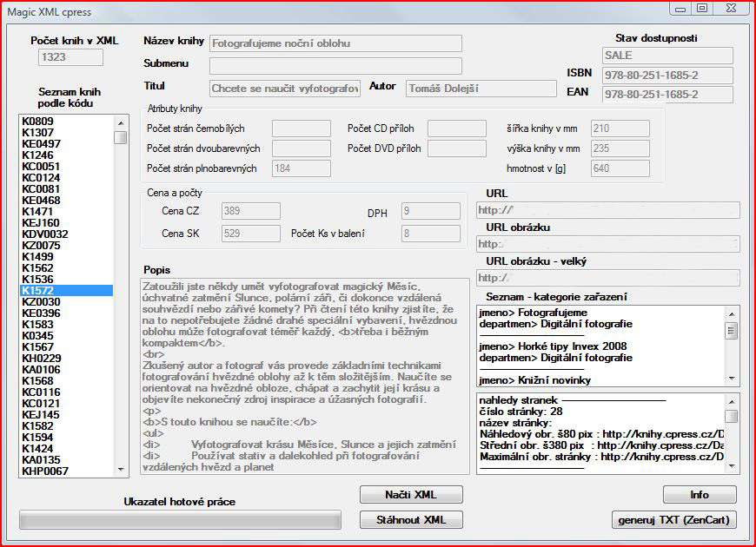Click the Načti XML button

pos(411,494)
